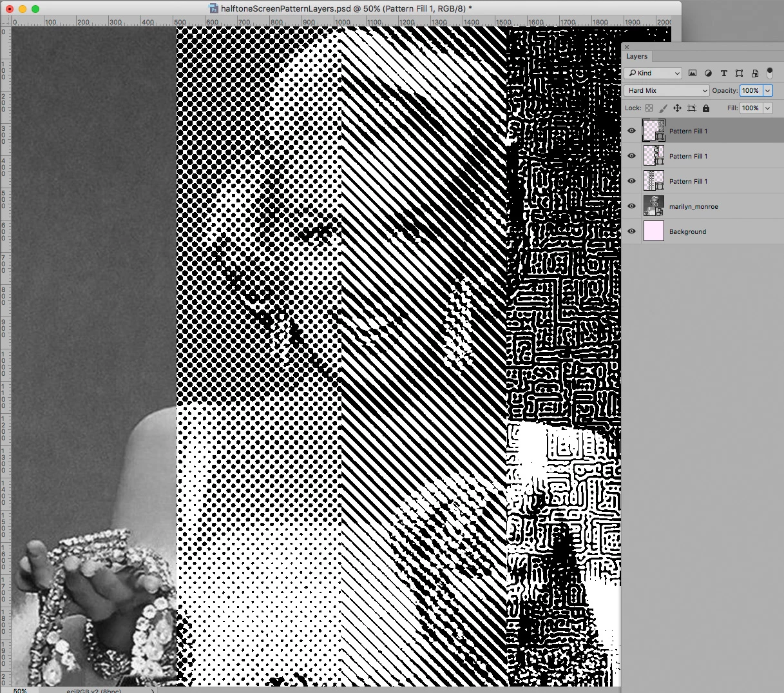This screenshot has width=784, height=693.
Task: Click the Background layer color thumbnail
Action: tap(654, 231)
